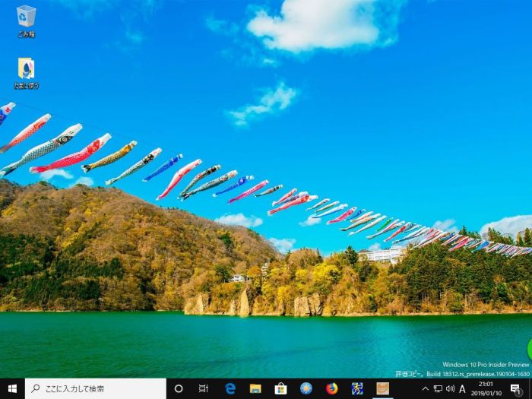Open Microsoft Store from the taskbar
This screenshot has width=532, height=399.
(280, 388)
